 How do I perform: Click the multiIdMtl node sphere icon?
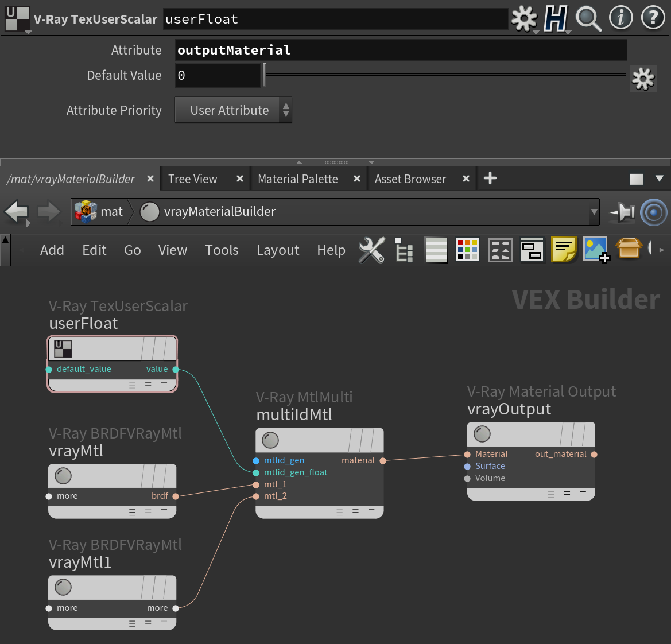tap(270, 440)
